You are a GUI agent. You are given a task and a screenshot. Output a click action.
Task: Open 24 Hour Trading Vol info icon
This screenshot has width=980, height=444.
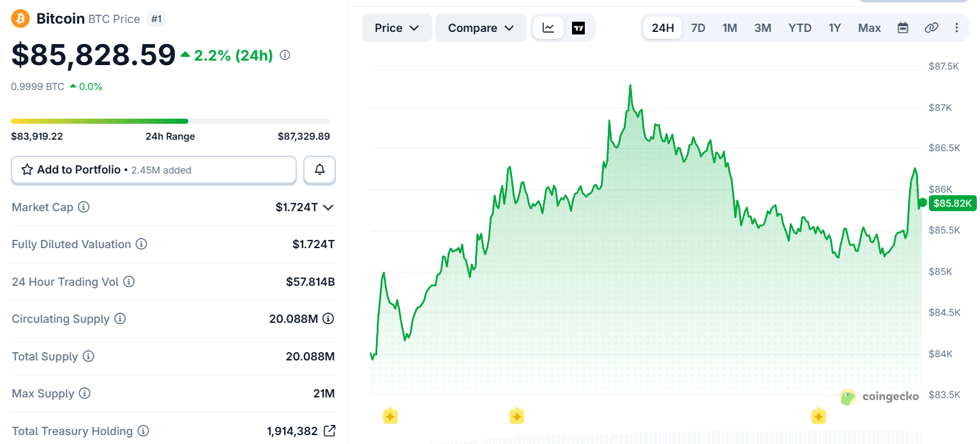pyautogui.click(x=129, y=281)
